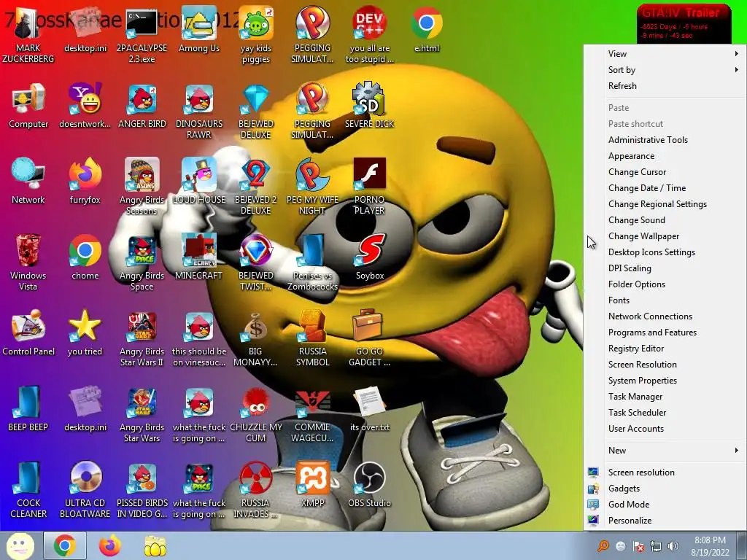Select the BEJEWED 2 DELUXE icon
Viewport: 747px width, 560px height.
coord(256,187)
